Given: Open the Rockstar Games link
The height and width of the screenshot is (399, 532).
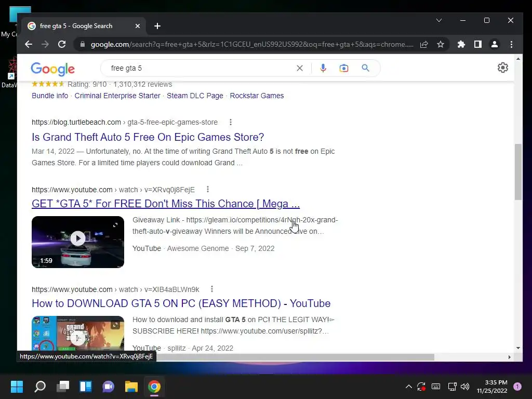Looking at the screenshot, I should 257,96.
